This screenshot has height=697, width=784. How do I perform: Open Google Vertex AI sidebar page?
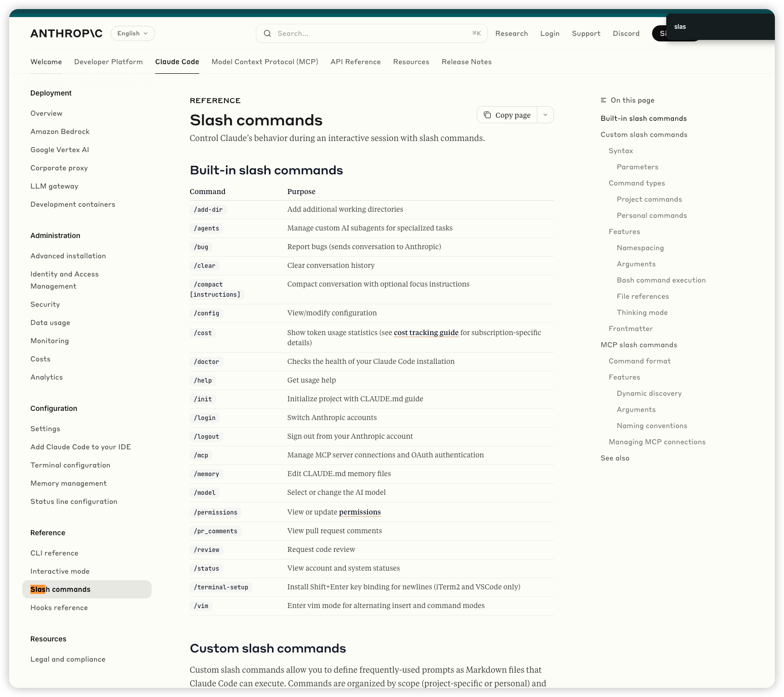tap(60, 150)
